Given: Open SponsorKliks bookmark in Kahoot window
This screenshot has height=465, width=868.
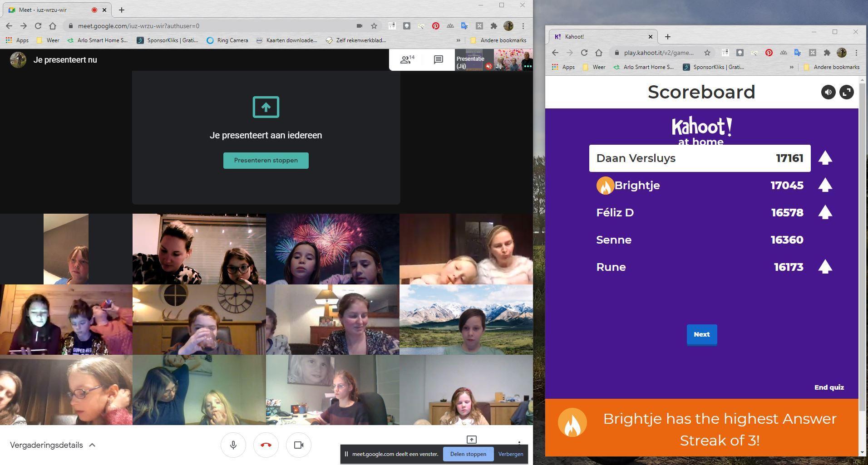Looking at the screenshot, I should (x=713, y=67).
